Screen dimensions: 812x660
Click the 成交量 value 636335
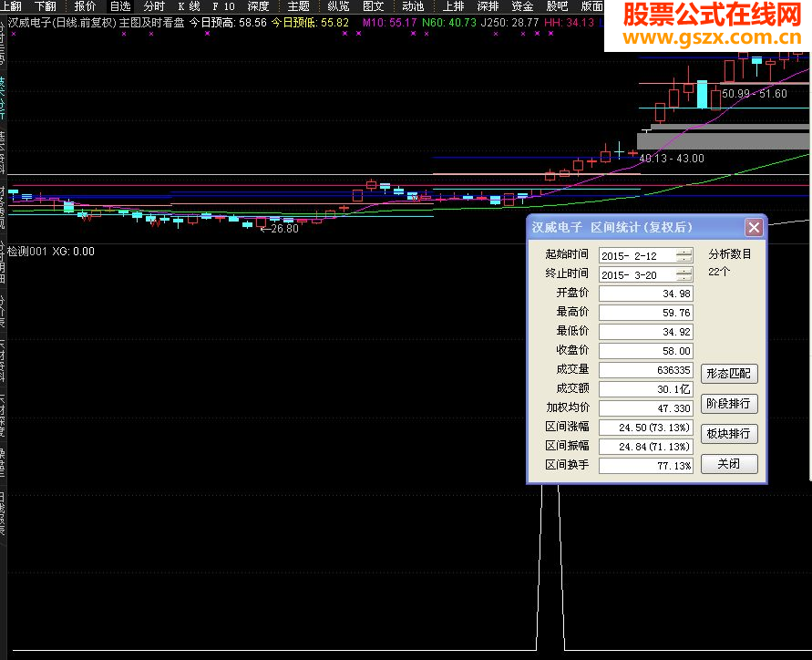point(646,370)
